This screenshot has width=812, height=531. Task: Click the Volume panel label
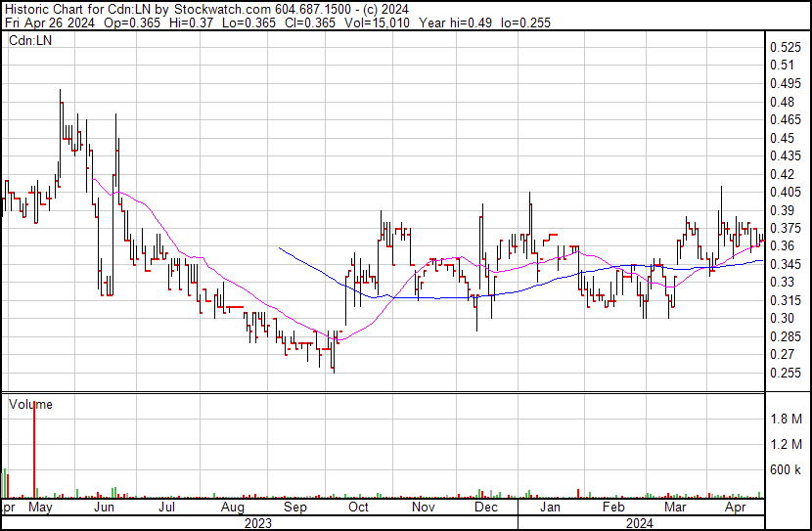(30, 405)
